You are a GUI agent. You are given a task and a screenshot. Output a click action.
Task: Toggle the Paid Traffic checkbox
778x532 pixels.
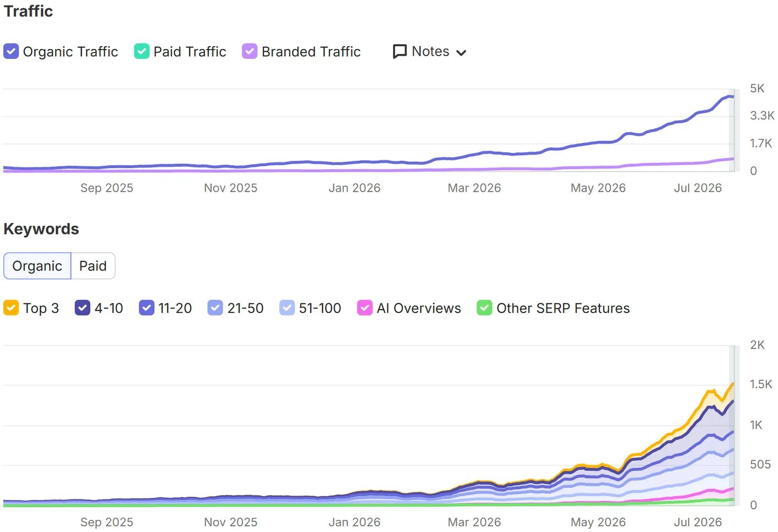click(x=142, y=51)
